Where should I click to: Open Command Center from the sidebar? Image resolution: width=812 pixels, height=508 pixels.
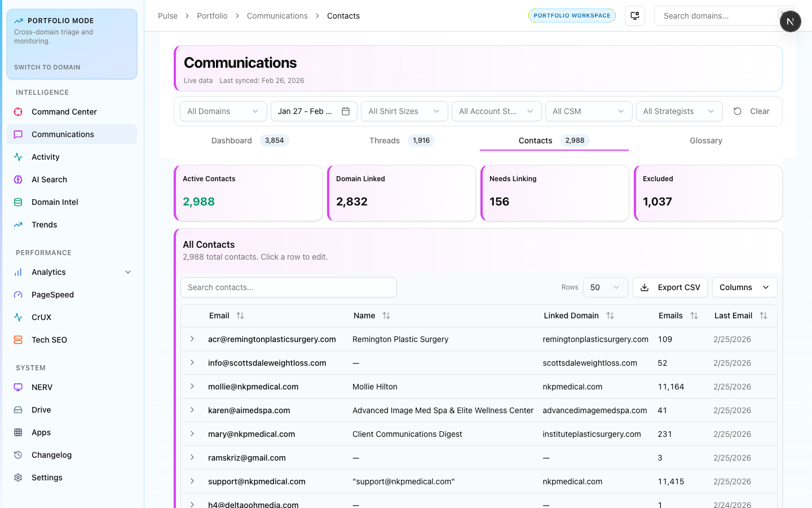(64, 112)
